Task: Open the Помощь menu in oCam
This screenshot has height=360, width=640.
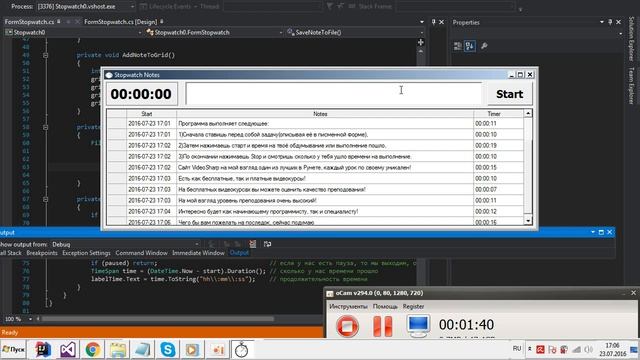Action: click(x=385, y=306)
